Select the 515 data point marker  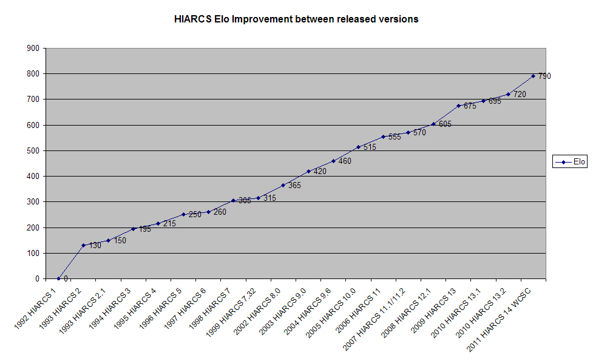(358, 147)
